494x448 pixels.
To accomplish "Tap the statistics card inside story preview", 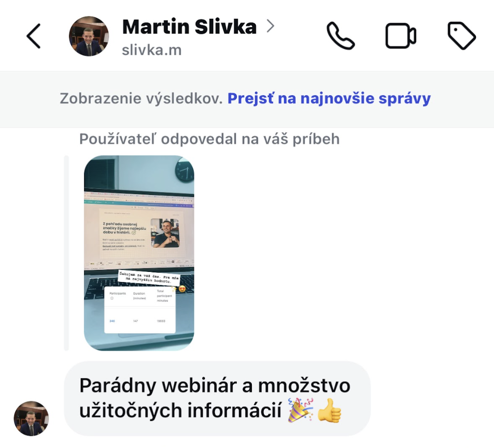I will [140, 310].
